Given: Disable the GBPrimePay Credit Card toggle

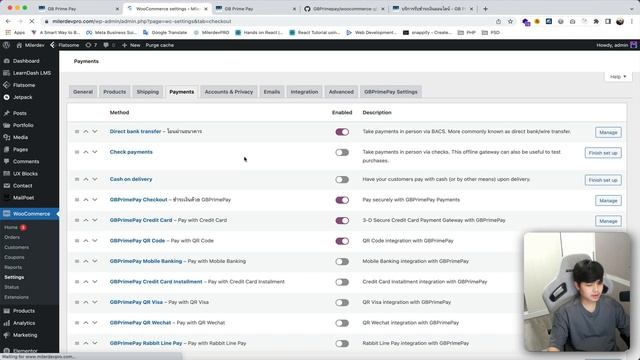Looking at the screenshot, I should point(342,220).
